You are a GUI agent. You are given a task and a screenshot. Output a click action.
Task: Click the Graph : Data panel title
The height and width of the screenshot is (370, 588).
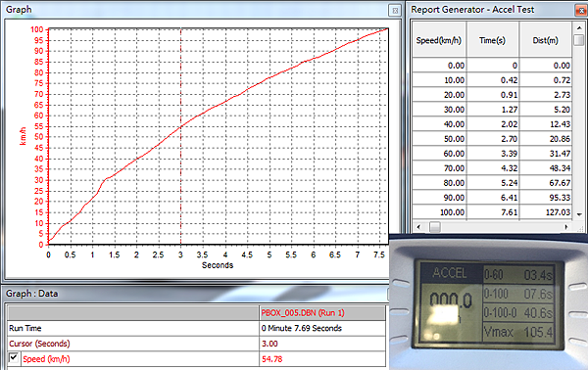pos(32,294)
